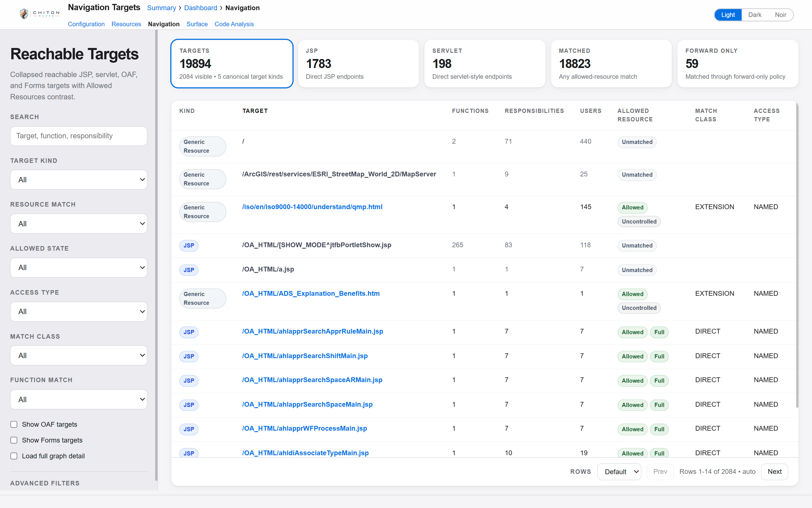The height and width of the screenshot is (508, 812).
Task: Open /iso/en/iso9000-14000/understand/qmp.html target link
Action: (312, 207)
